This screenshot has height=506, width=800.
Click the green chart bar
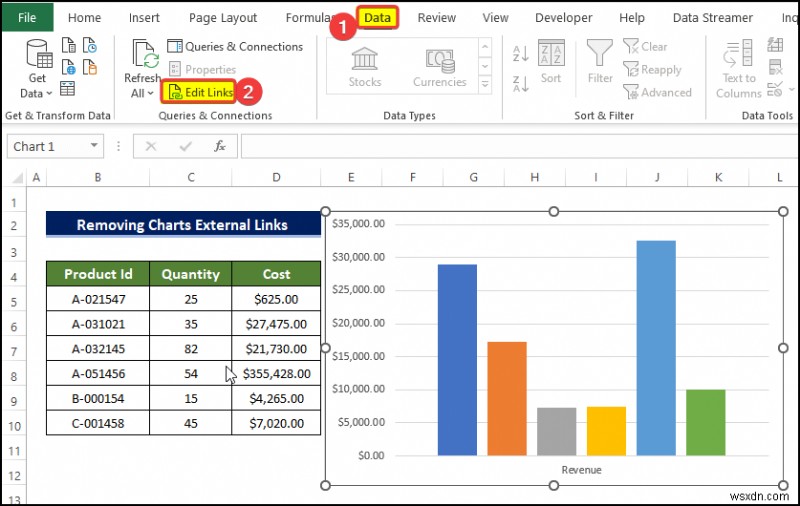(706, 422)
